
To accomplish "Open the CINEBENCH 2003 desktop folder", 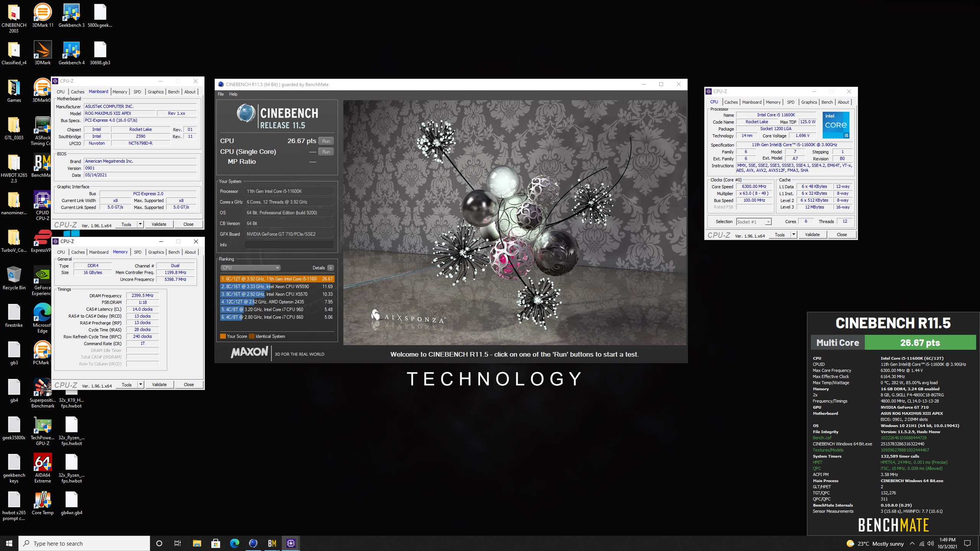I will click(x=14, y=18).
